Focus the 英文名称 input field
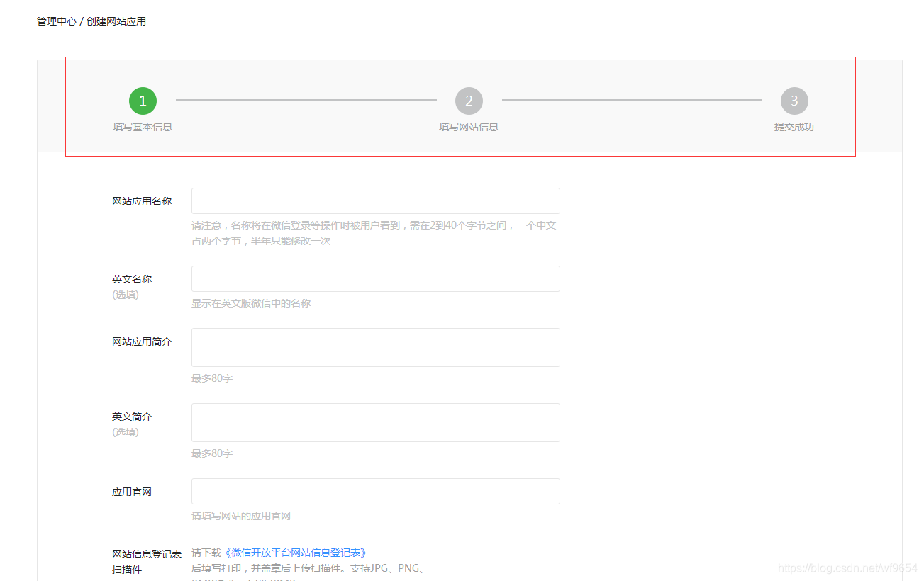Screen dimensions: 924x581 [376, 278]
